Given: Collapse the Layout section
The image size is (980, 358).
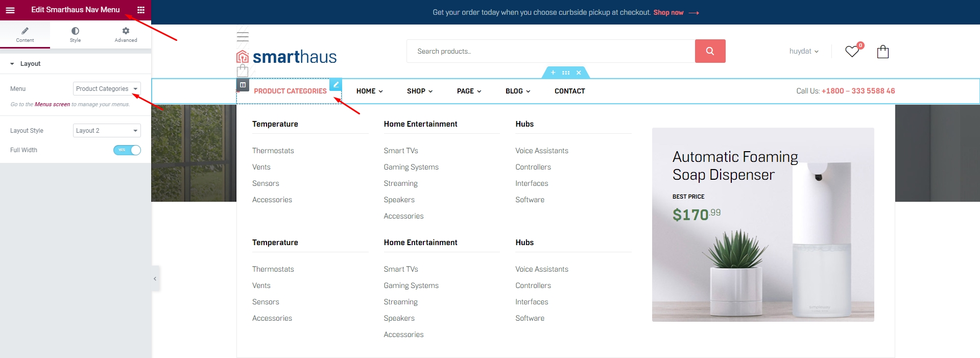Looking at the screenshot, I should pos(12,64).
